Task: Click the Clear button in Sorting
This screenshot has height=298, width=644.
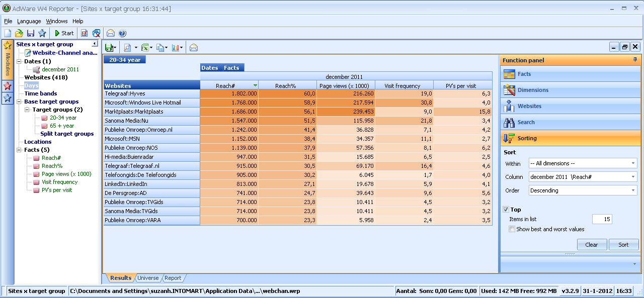Action: [x=592, y=245]
